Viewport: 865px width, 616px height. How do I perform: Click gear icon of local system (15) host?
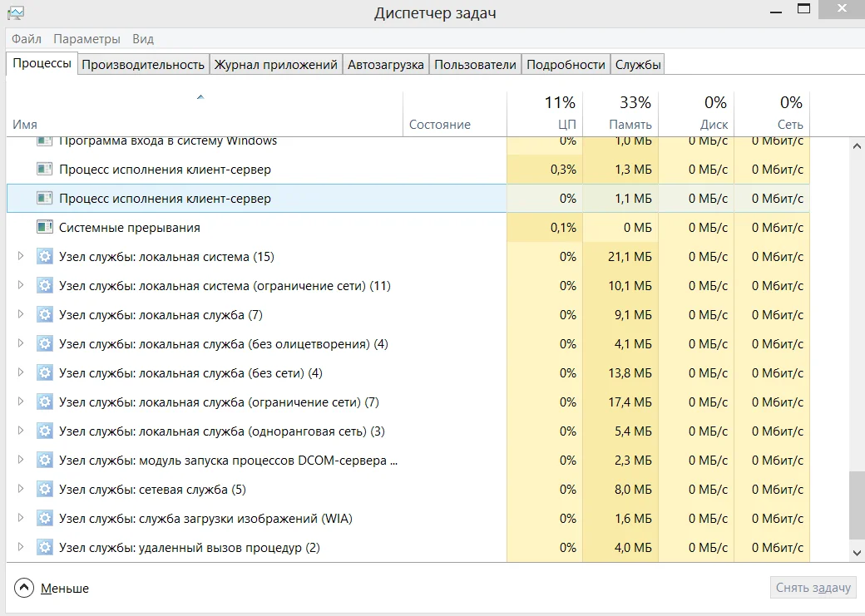tap(45, 257)
